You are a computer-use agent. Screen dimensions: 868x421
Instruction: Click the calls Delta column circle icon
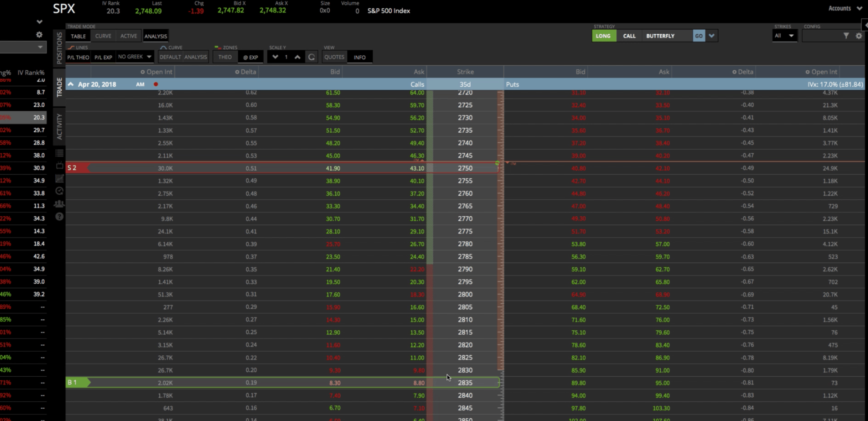tap(237, 72)
